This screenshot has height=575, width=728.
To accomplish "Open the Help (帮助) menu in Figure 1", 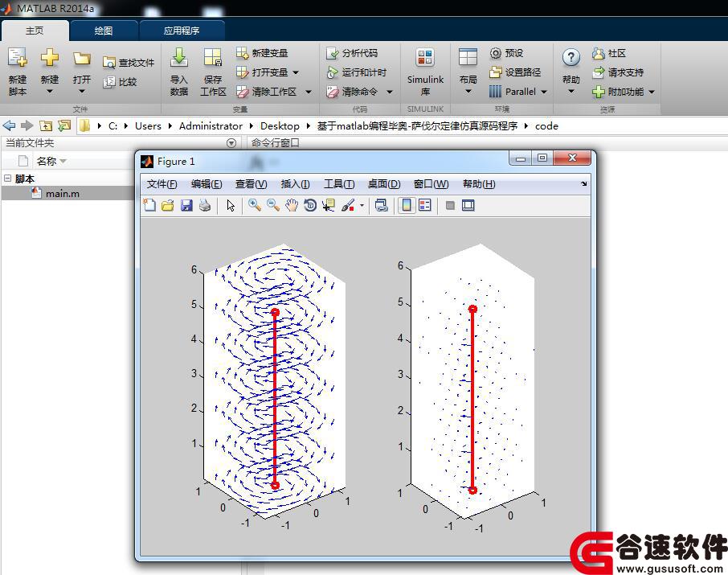I will click(x=479, y=184).
